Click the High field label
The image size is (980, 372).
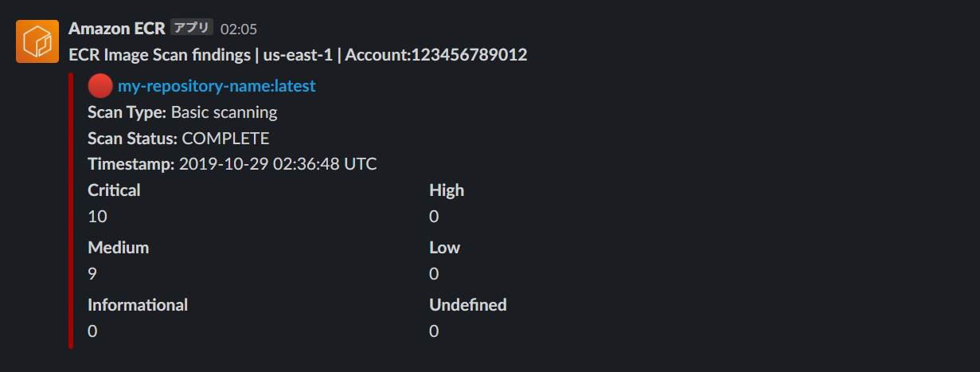tap(447, 190)
